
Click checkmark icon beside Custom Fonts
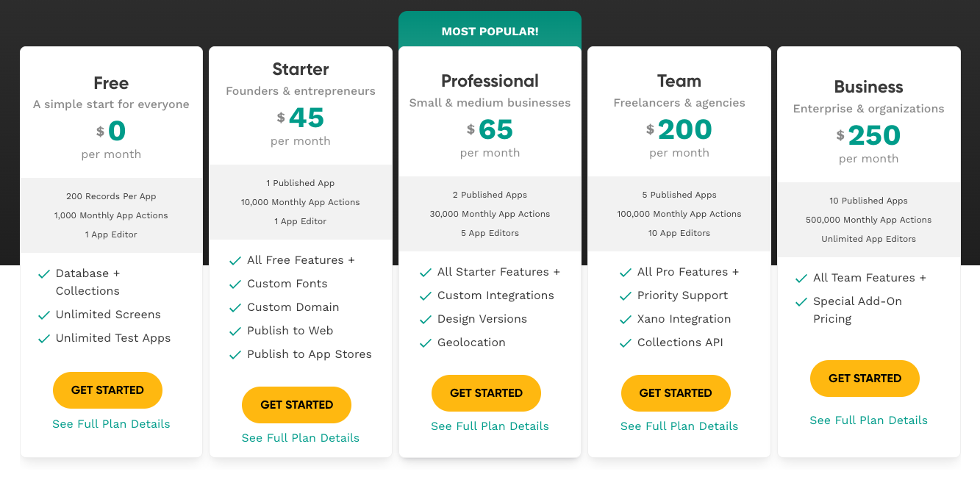(x=235, y=284)
